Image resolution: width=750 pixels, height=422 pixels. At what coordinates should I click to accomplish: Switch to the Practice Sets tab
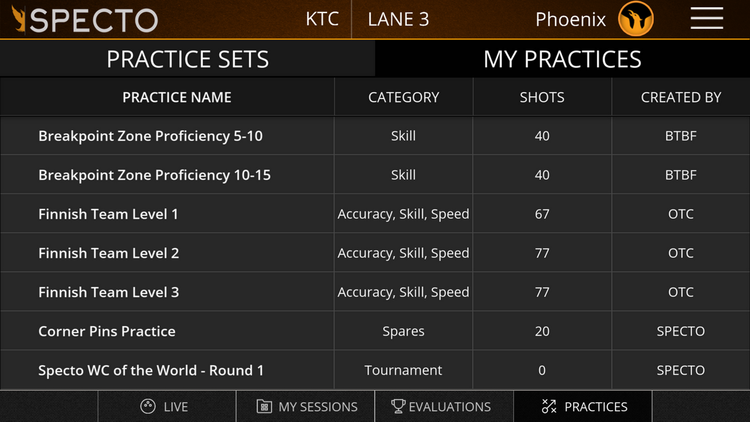click(188, 59)
